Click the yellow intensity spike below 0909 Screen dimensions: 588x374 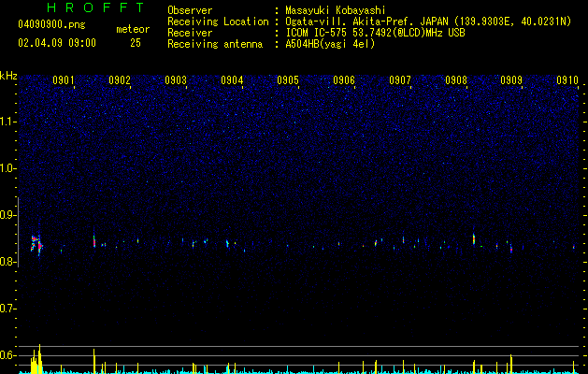coord(510,365)
